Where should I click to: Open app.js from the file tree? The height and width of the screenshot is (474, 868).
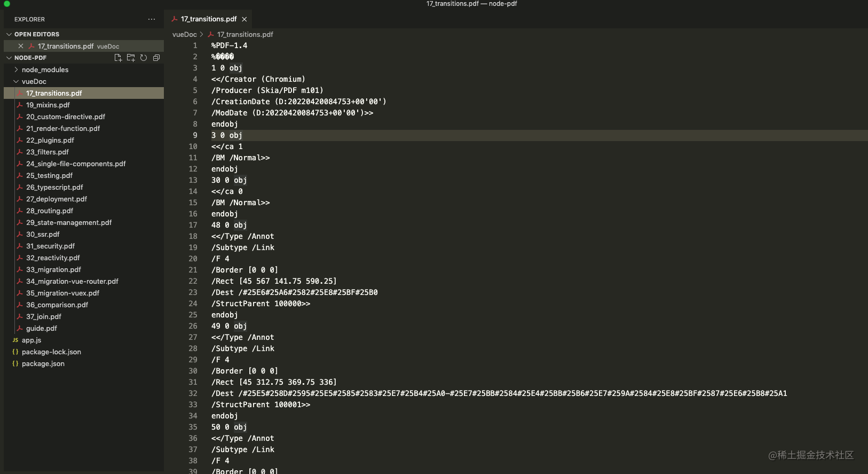coord(31,340)
